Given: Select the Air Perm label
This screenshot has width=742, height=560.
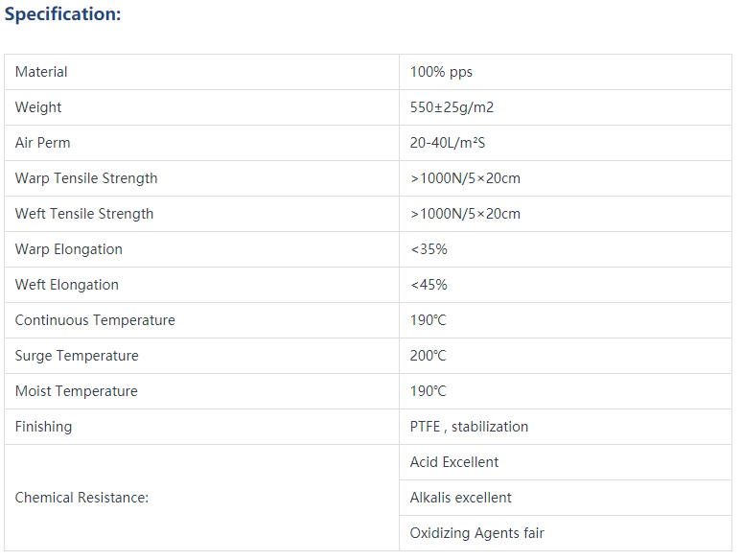Looking at the screenshot, I should coord(42,143).
